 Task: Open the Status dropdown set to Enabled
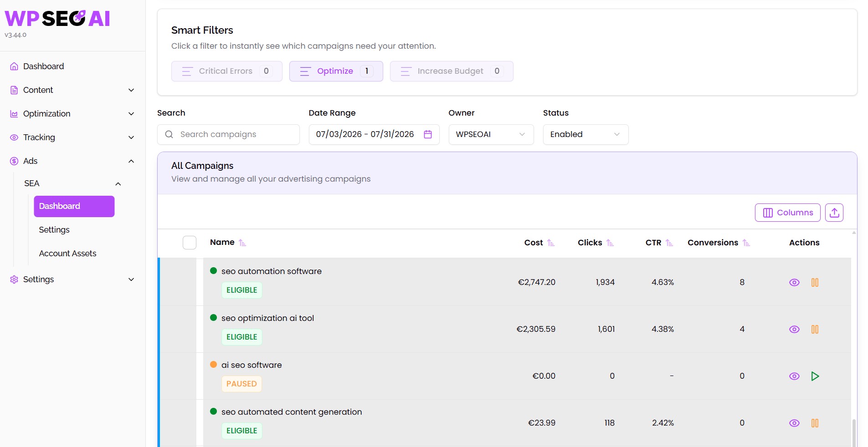click(586, 134)
